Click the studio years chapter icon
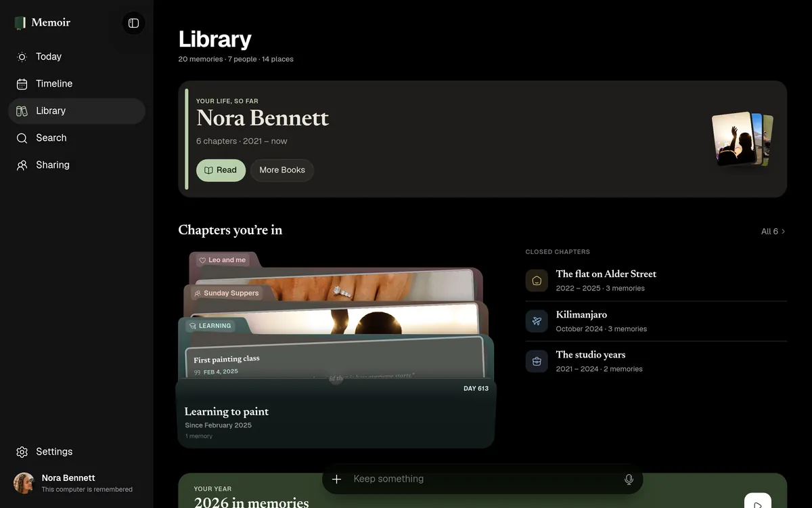 click(537, 361)
